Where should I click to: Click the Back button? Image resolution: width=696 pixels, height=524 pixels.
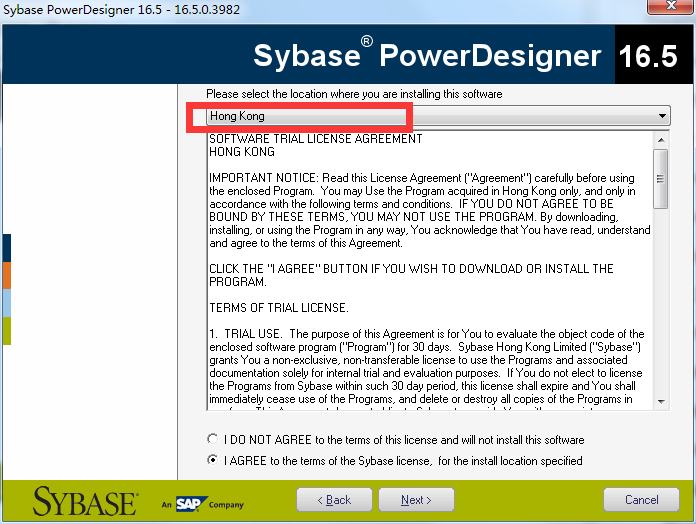(x=334, y=500)
